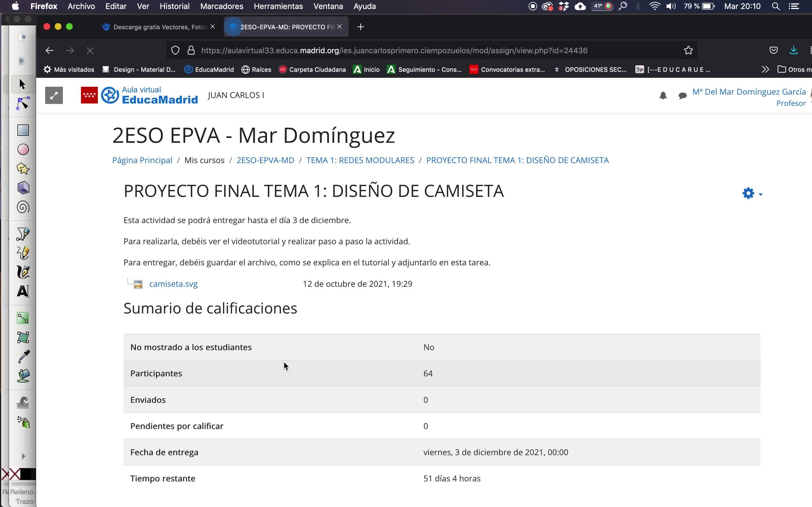Select the star and polygon tool
The width and height of the screenshot is (812, 507).
coord(23,169)
